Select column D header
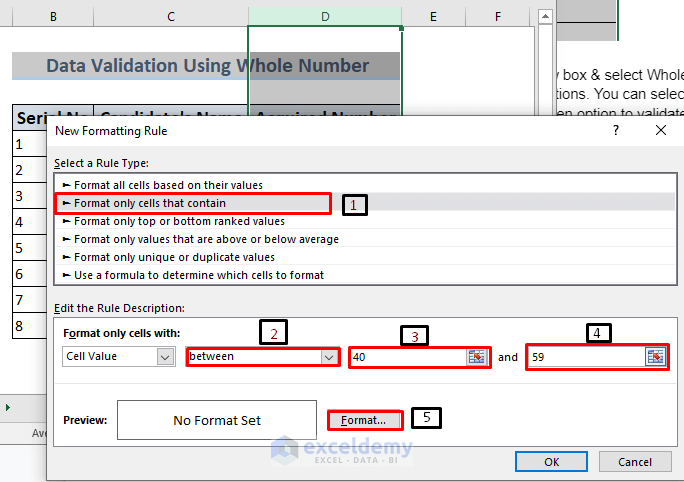684x482 pixels. pyautogui.click(x=325, y=17)
